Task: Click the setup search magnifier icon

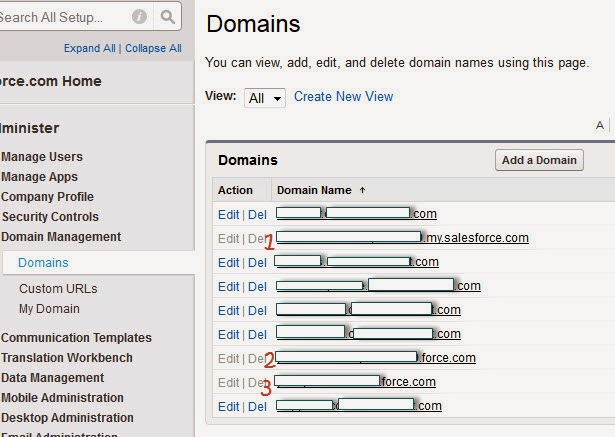Action: pos(168,17)
